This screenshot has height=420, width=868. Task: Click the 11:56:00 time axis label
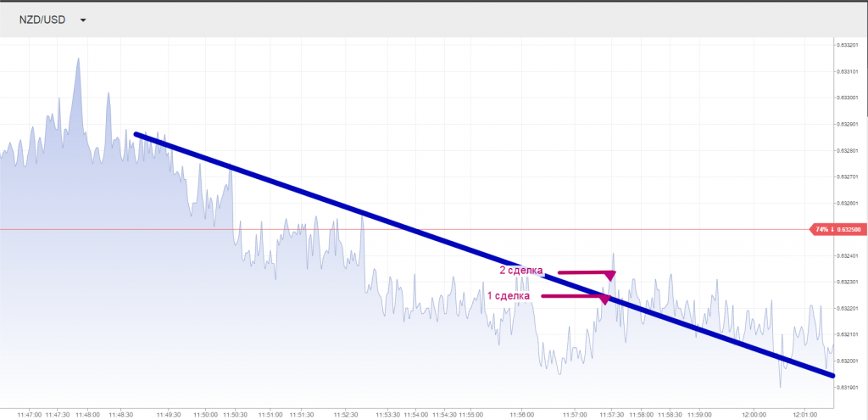522,414
